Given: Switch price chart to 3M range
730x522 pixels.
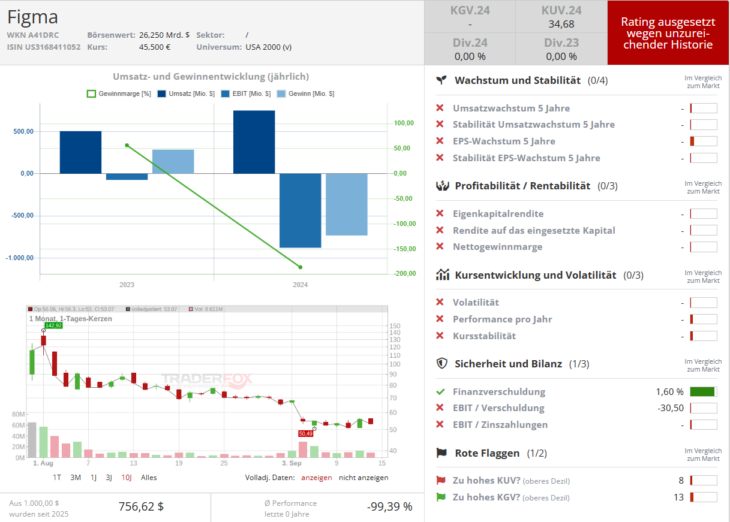Looking at the screenshot, I should (x=75, y=478).
